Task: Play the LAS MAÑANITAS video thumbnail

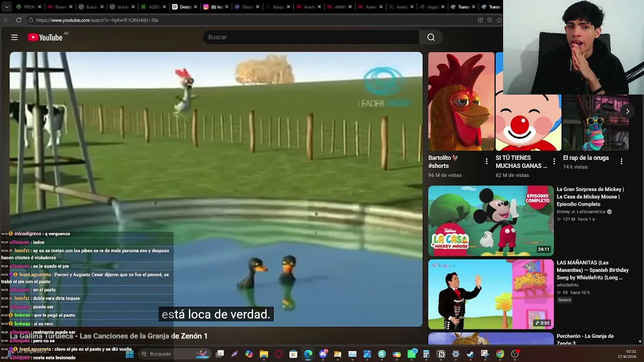Action: click(x=491, y=294)
